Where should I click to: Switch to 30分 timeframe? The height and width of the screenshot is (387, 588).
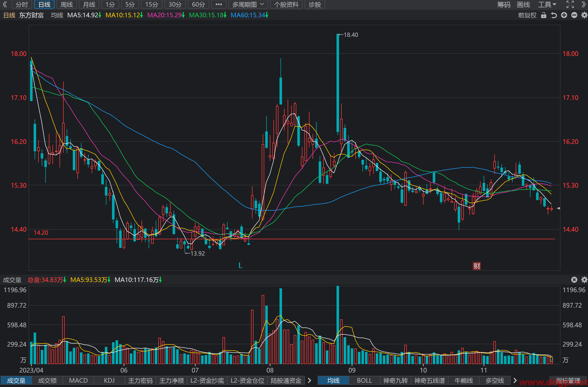coord(175,4)
